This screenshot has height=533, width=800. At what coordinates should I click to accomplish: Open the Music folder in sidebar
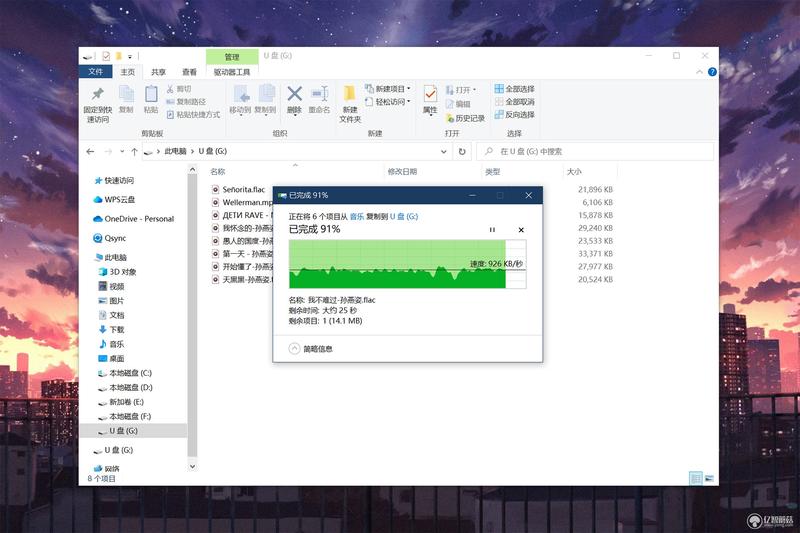click(x=111, y=344)
